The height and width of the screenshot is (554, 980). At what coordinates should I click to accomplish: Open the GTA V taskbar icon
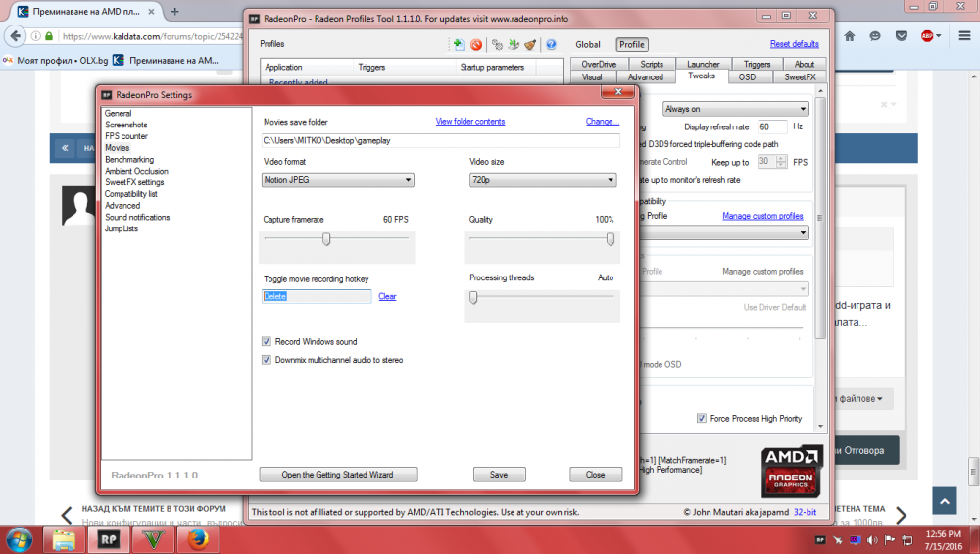click(153, 539)
